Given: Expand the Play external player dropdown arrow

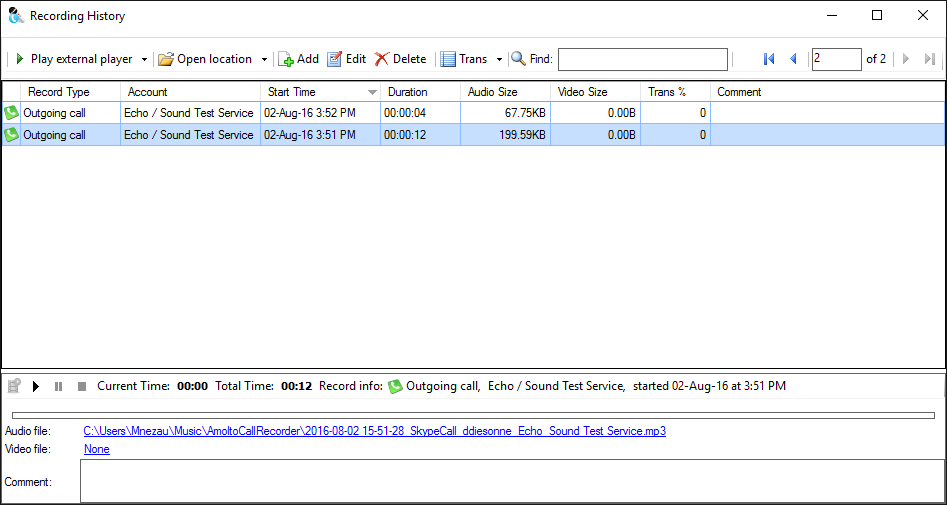Looking at the screenshot, I should pyautogui.click(x=144, y=59).
